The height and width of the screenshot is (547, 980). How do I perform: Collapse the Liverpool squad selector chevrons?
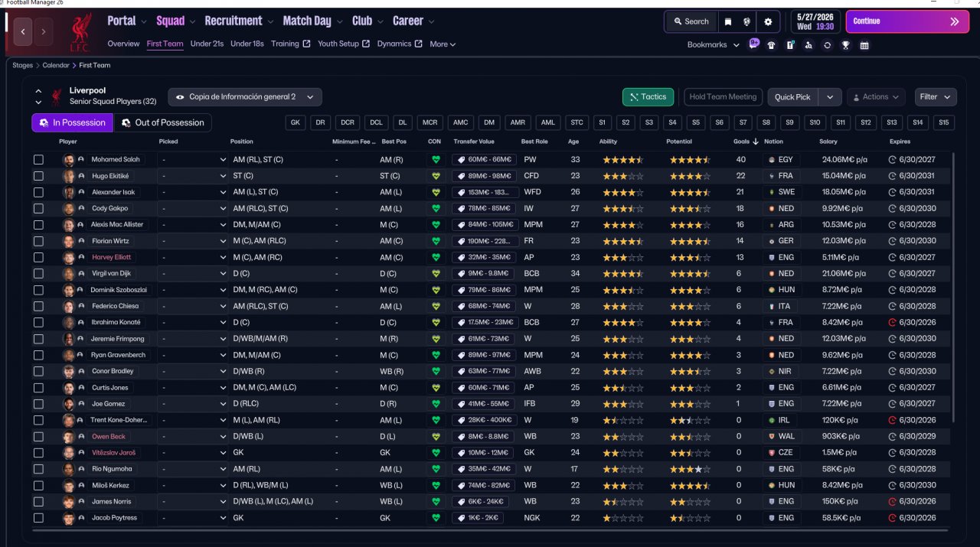[38, 96]
